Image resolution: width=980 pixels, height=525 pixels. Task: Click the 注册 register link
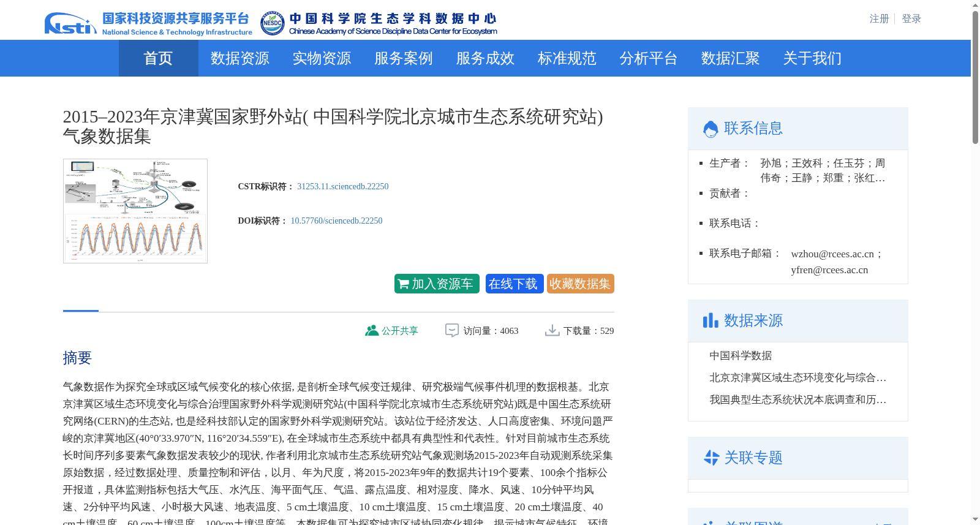879,19
